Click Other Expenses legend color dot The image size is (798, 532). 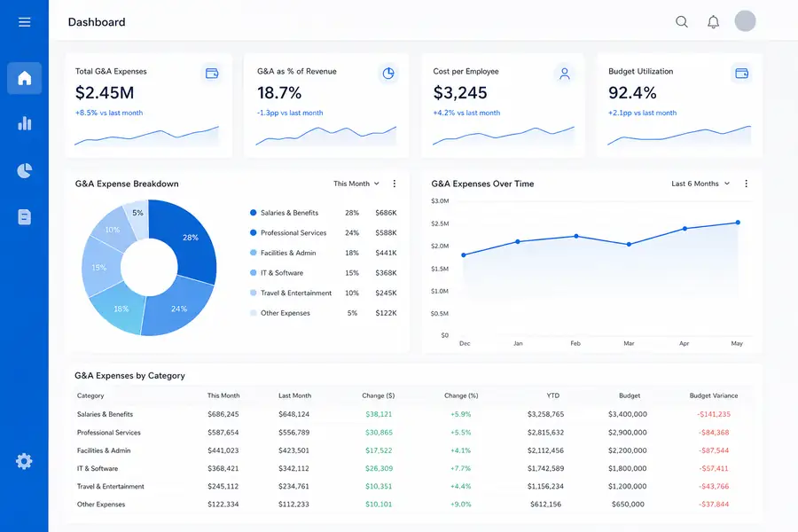pos(254,313)
